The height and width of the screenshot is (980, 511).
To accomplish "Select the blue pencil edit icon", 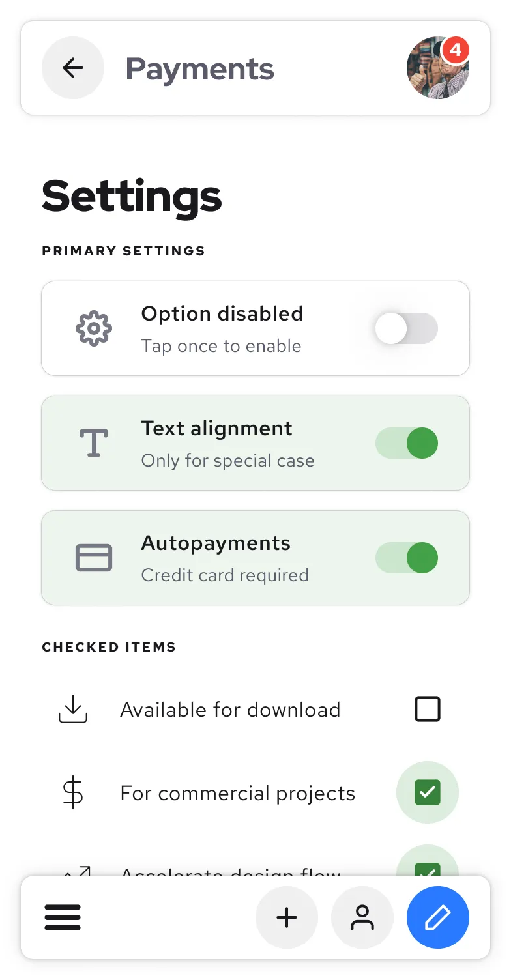I will coord(437,917).
